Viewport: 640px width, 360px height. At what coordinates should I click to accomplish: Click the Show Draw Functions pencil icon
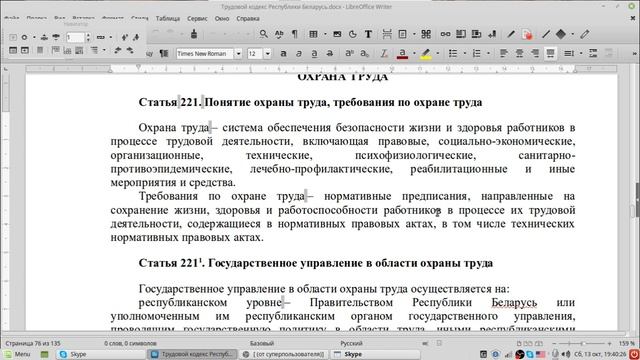click(585, 34)
